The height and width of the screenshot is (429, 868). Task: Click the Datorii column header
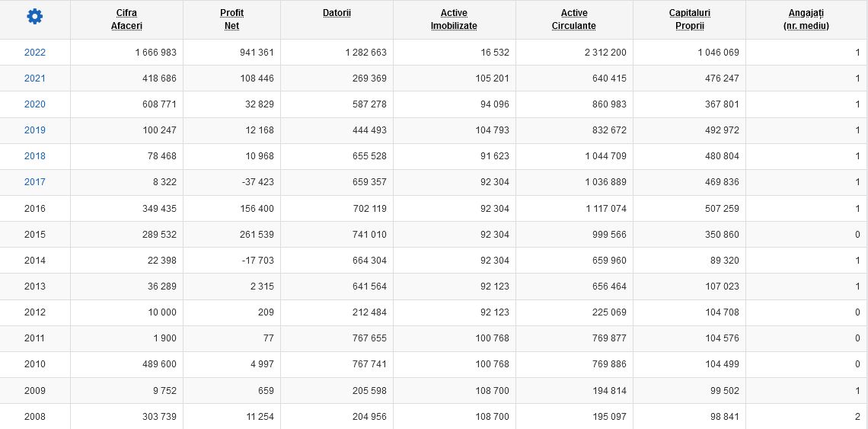click(337, 13)
